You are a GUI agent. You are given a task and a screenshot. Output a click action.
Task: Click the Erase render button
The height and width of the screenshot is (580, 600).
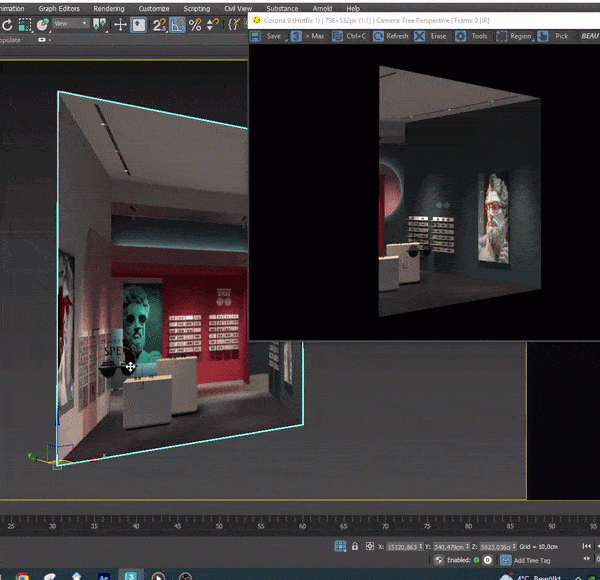[x=432, y=36]
